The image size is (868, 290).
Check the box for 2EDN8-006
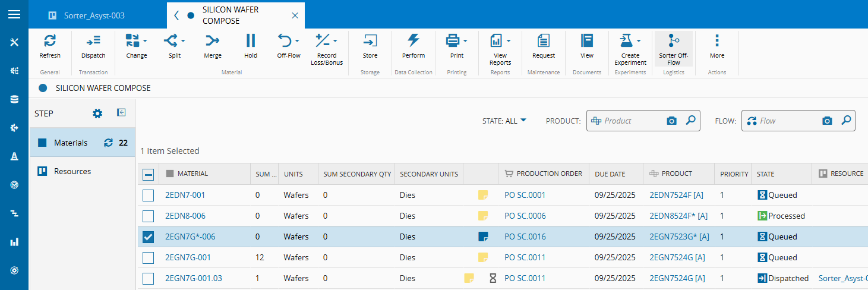[149, 216]
